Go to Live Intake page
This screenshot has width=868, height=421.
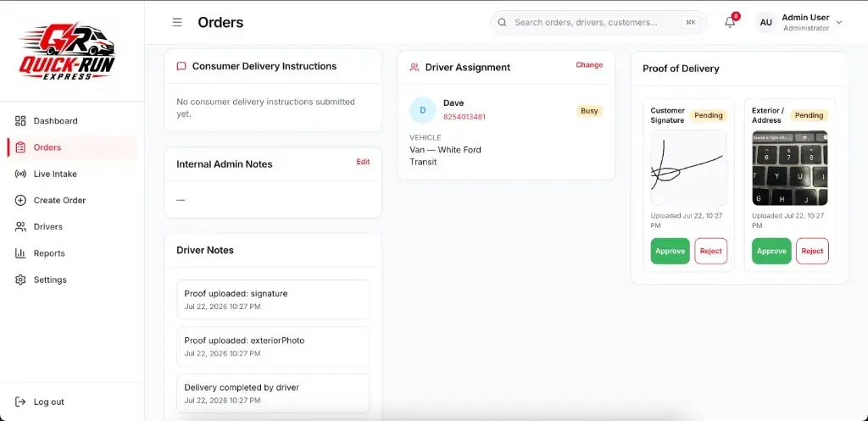tap(72, 174)
